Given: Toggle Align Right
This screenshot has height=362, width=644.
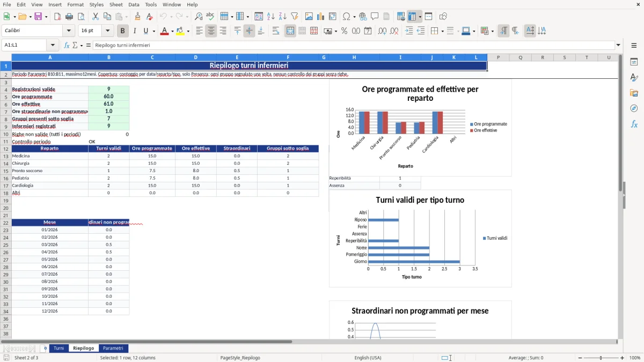Looking at the screenshot, I should point(223,31).
